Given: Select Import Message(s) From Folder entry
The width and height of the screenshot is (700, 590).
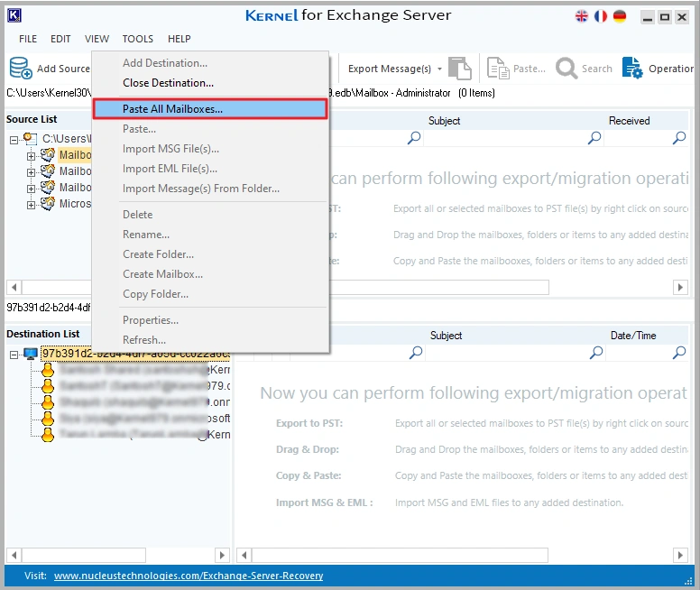Looking at the screenshot, I should click(x=210, y=189).
